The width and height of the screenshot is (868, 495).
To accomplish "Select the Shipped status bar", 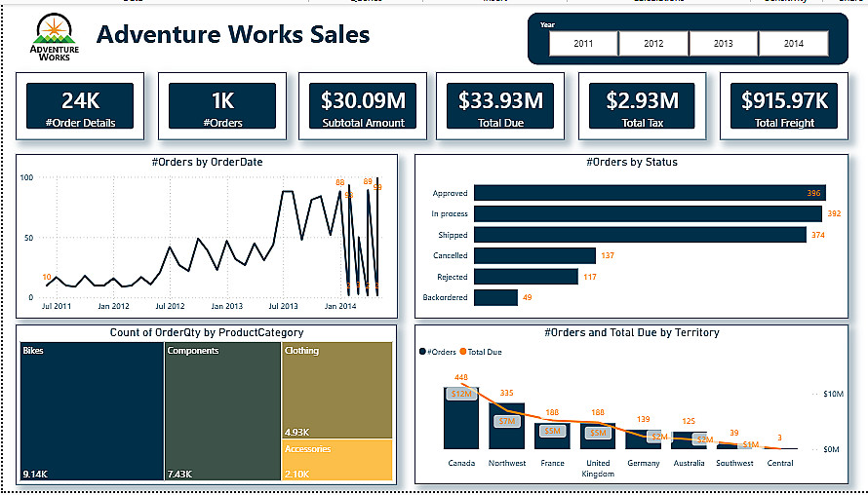I will point(640,235).
